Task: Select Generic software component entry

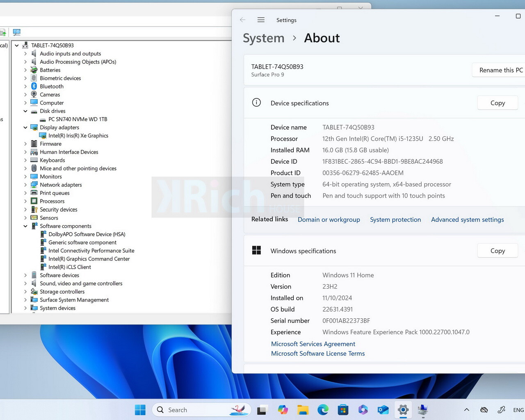Action: click(x=82, y=242)
